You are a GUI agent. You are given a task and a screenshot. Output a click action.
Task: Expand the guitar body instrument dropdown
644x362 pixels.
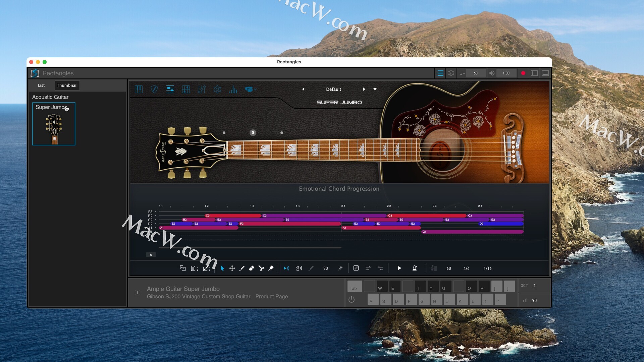click(251, 89)
